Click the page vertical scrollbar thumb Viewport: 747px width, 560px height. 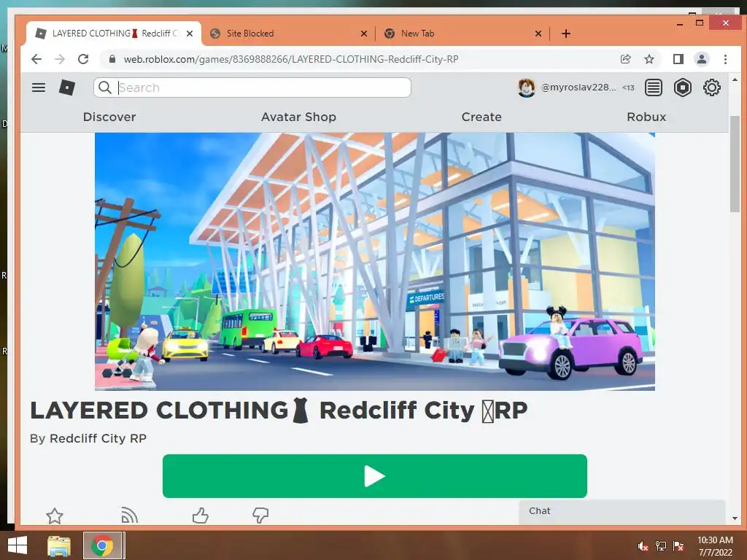pos(735,164)
